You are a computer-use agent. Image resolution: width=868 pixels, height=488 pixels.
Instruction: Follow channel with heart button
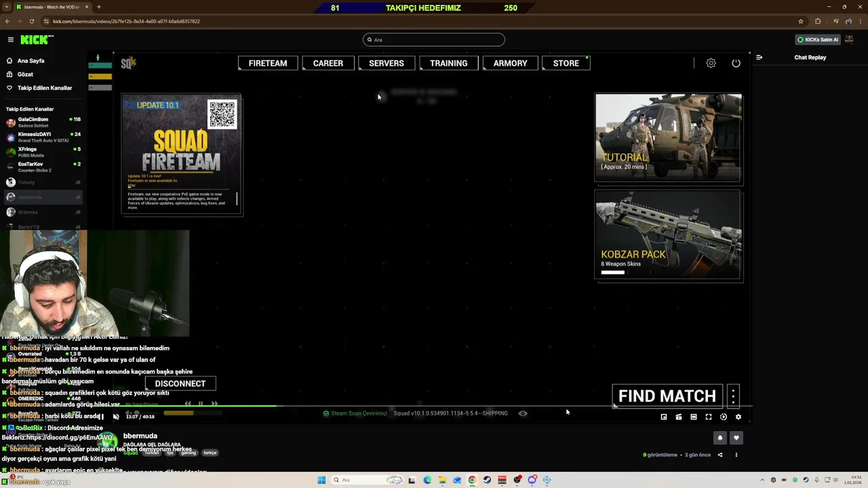pos(736,438)
